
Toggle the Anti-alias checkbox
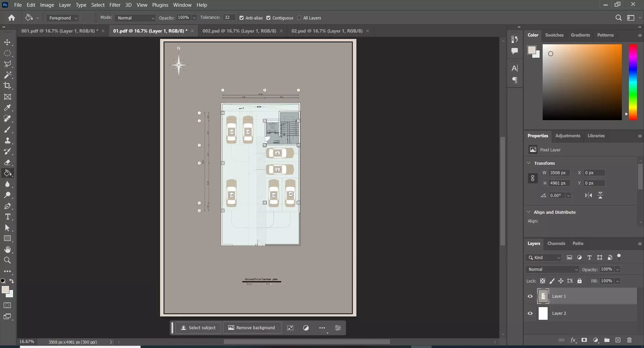[x=242, y=18]
